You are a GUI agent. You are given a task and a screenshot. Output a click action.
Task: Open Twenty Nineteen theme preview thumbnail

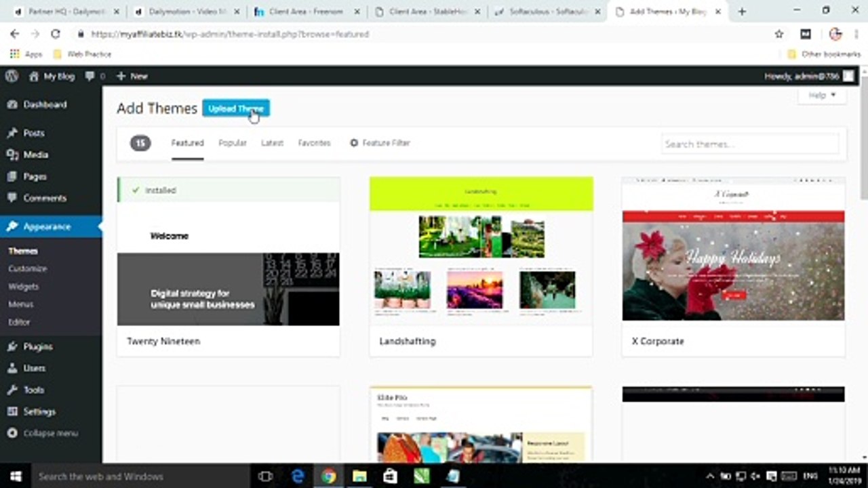229,251
